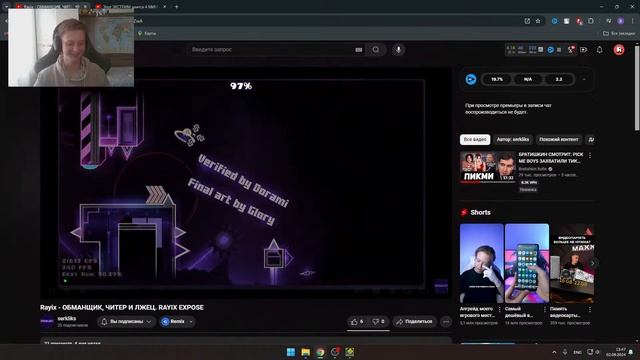Select the 'Похожий контент' filter chip

point(559,140)
